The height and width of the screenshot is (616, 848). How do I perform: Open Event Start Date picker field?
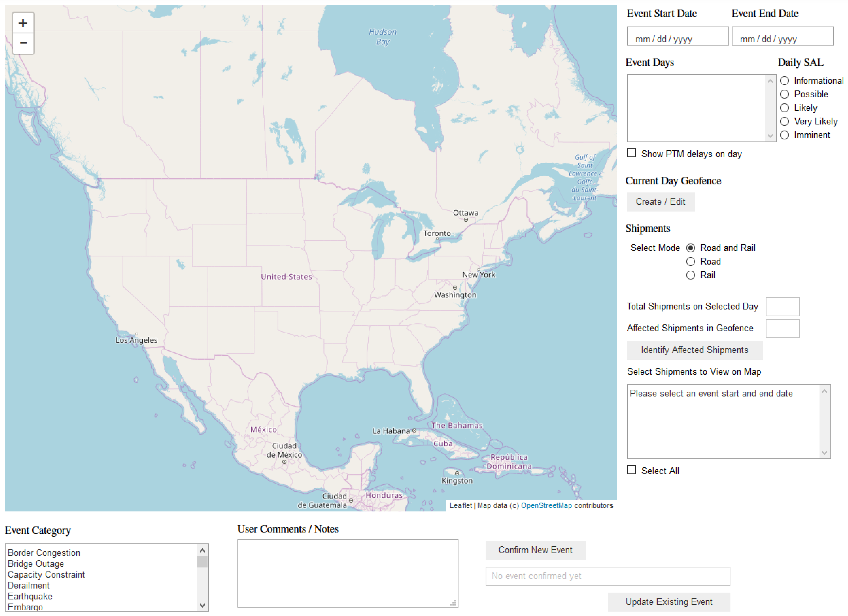pyautogui.click(x=677, y=36)
